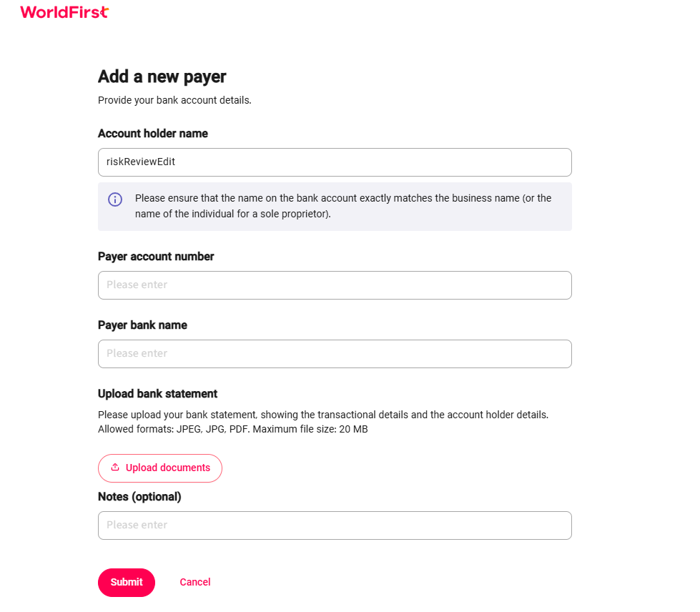Click the Payer bank name label
Viewport: 700px width, 612px height.
(x=142, y=325)
